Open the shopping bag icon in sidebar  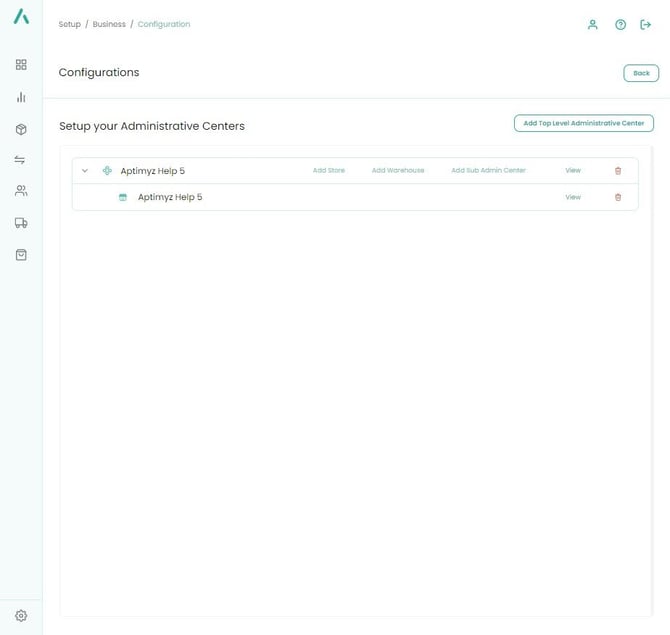pos(21,255)
